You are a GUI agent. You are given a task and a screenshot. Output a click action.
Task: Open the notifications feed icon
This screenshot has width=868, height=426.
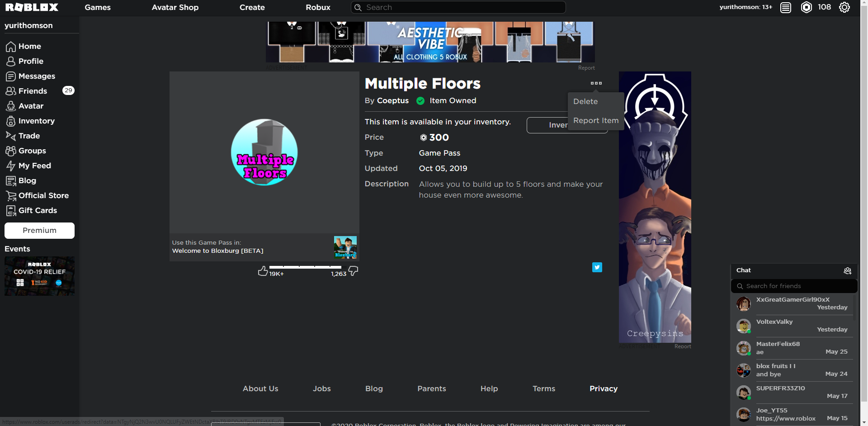pyautogui.click(x=786, y=7)
